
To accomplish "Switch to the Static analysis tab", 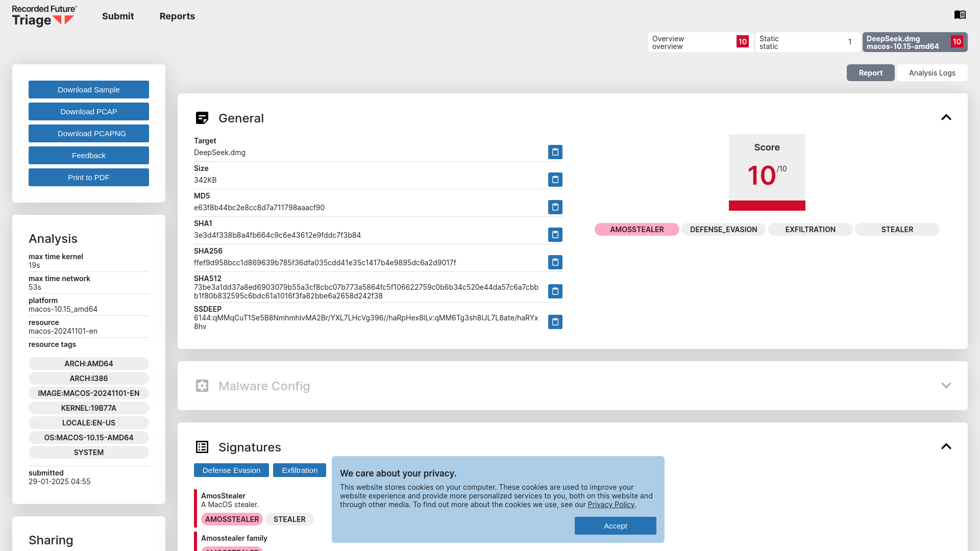I will pyautogui.click(x=807, y=42).
